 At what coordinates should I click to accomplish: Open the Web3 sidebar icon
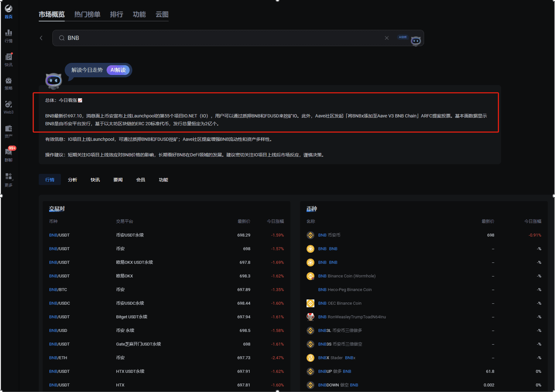coord(8,107)
